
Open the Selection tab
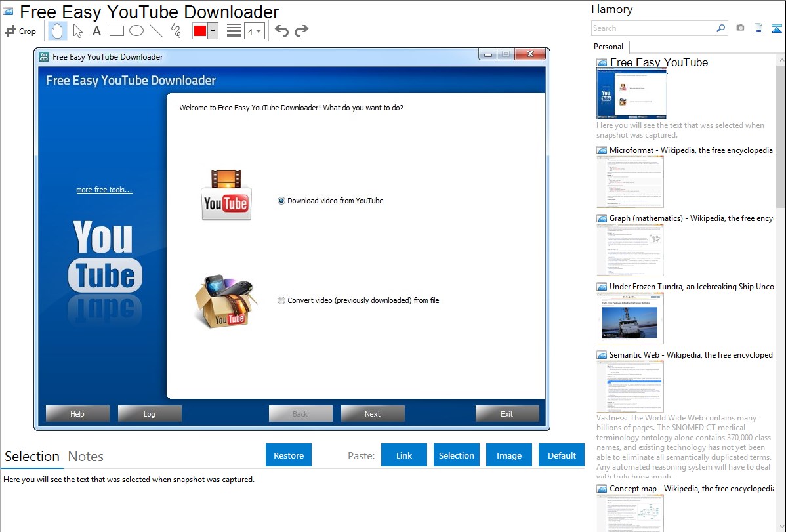[x=32, y=457]
